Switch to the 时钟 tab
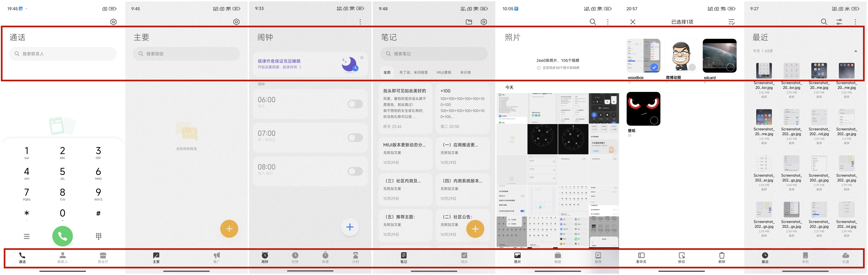This screenshot has width=868, height=275. [x=295, y=258]
